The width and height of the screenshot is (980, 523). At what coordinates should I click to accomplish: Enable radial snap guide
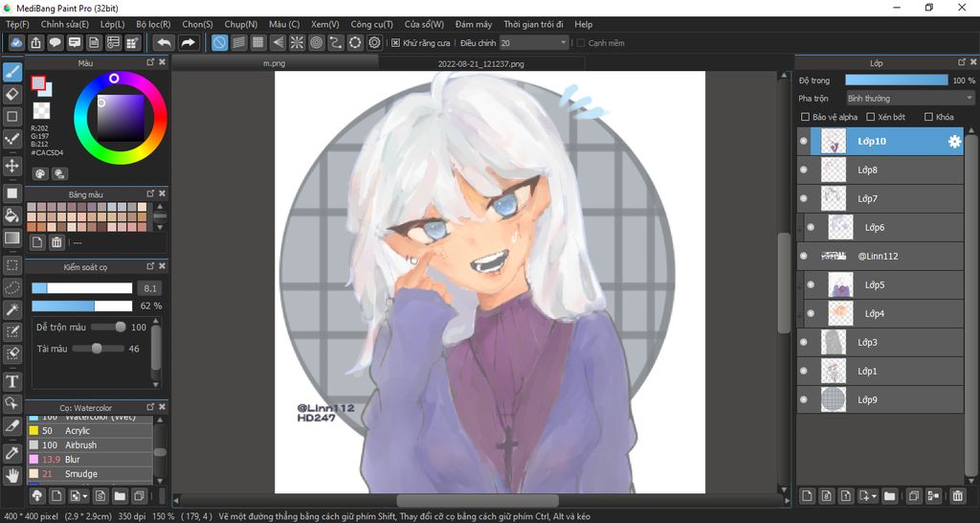[x=297, y=42]
